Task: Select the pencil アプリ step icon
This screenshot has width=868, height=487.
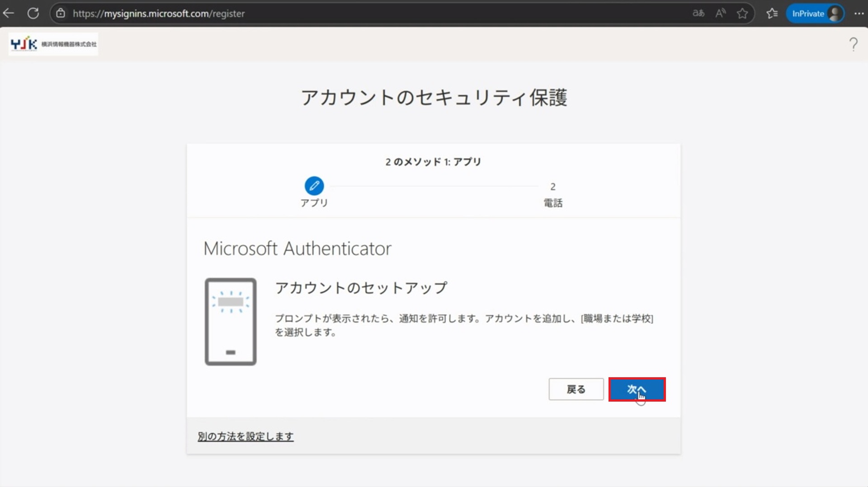Action: pos(314,186)
